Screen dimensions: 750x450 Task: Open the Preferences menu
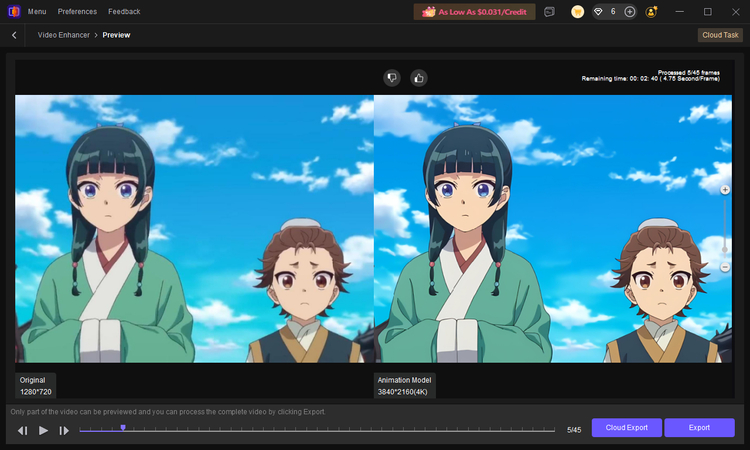77,11
